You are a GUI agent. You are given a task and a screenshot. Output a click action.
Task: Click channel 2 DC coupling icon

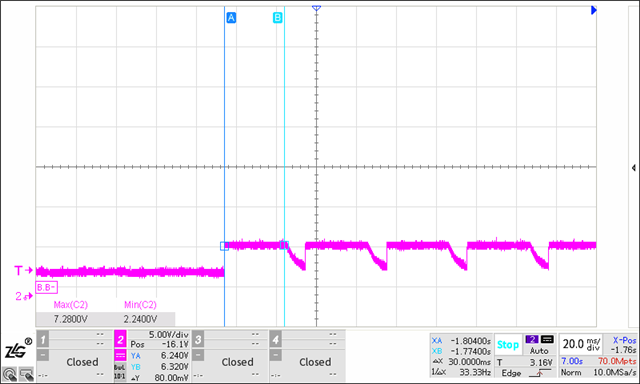(x=120, y=355)
